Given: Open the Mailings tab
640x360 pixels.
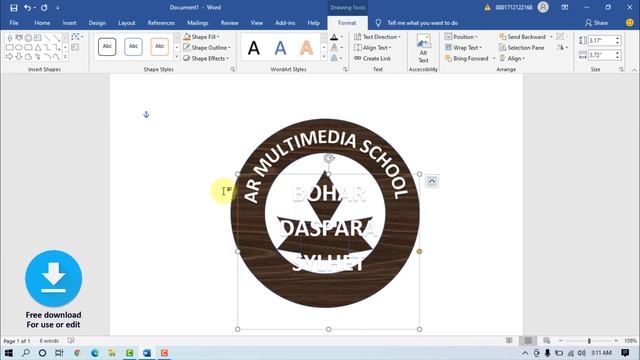Looking at the screenshot, I should (198, 23).
